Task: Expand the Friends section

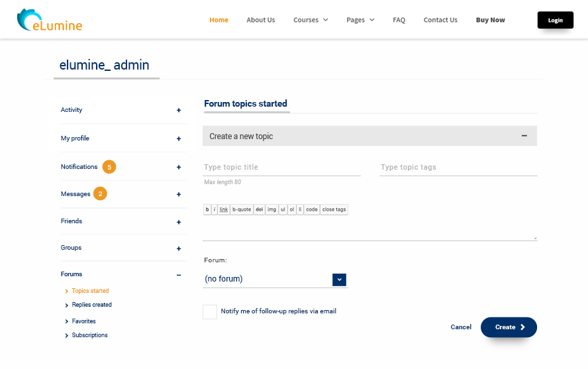Action: pos(179,222)
